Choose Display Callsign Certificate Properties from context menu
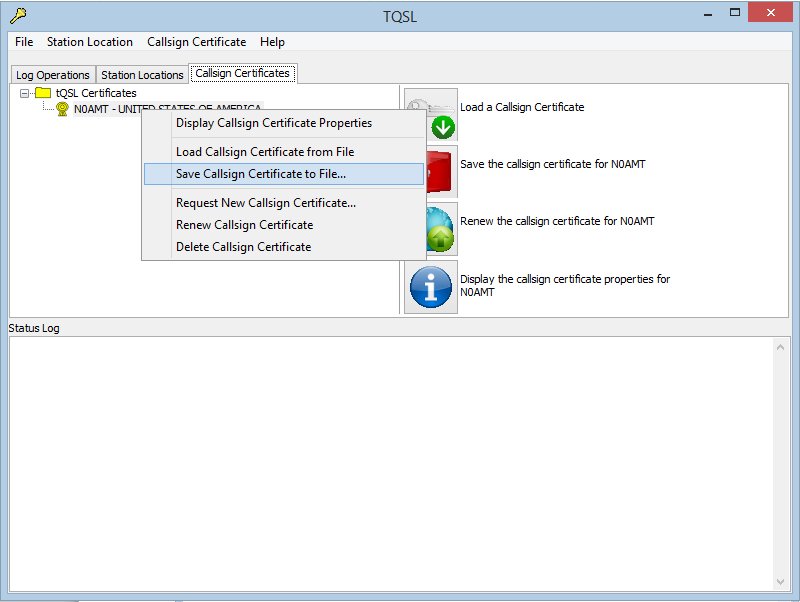This screenshot has width=800, height=602. [x=284, y=123]
